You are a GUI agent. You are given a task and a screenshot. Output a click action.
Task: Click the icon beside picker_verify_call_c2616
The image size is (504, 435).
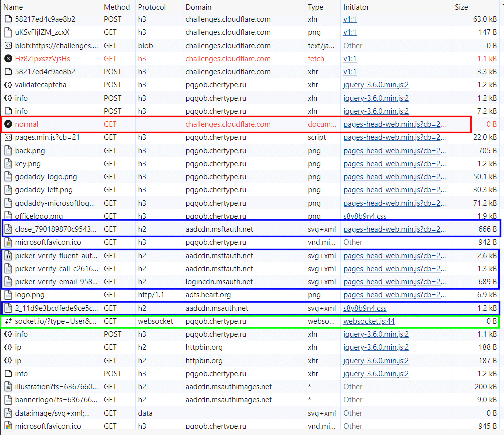[x=8, y=269]
